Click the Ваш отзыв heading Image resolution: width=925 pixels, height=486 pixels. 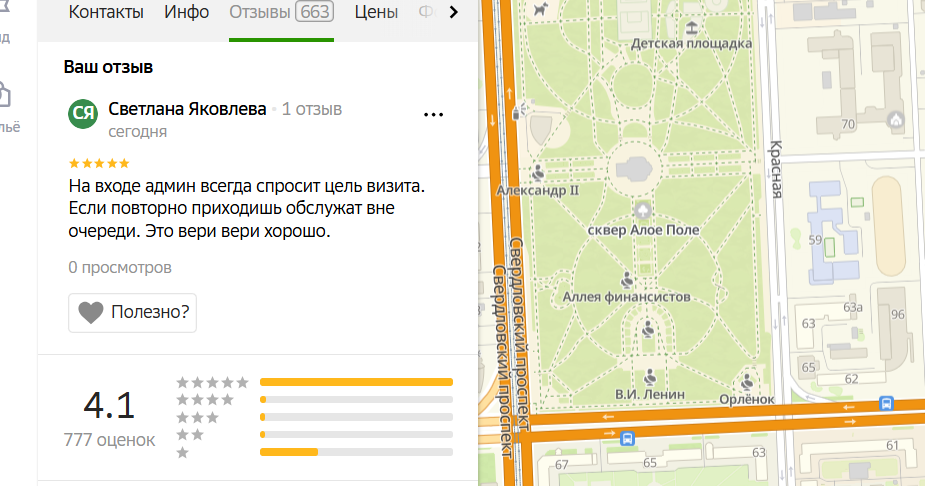[108, 67]
